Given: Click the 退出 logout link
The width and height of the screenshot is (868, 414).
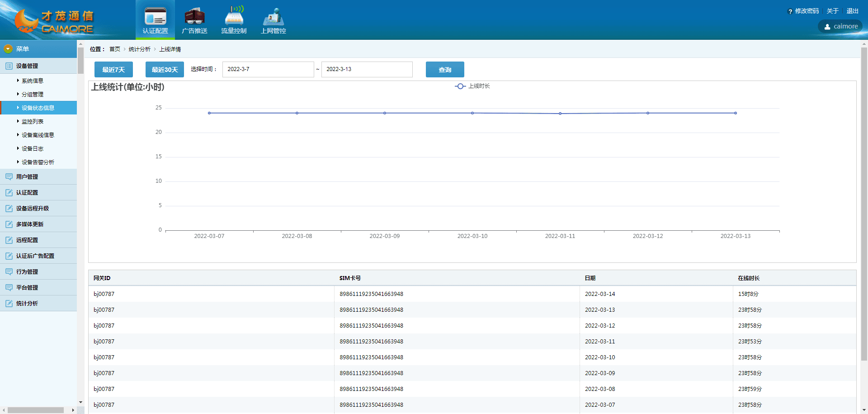Looking at the screenshot, I should pos(852,11).
